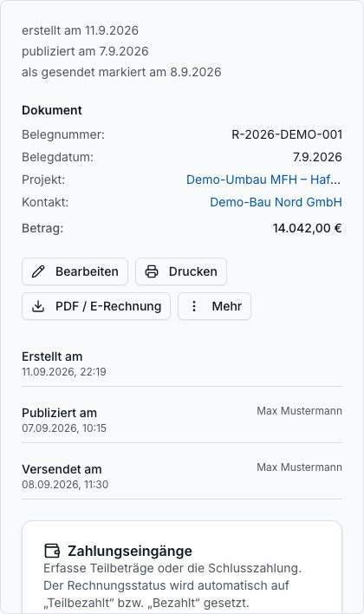This screenshot has width=364, height=614.
Task: Click the Belegdatum value 7.9.2026
Action: pos(317,157)
